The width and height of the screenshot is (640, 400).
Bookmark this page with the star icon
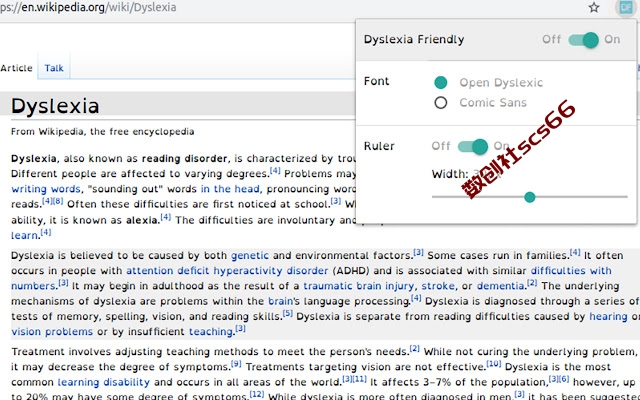(594, 7)
